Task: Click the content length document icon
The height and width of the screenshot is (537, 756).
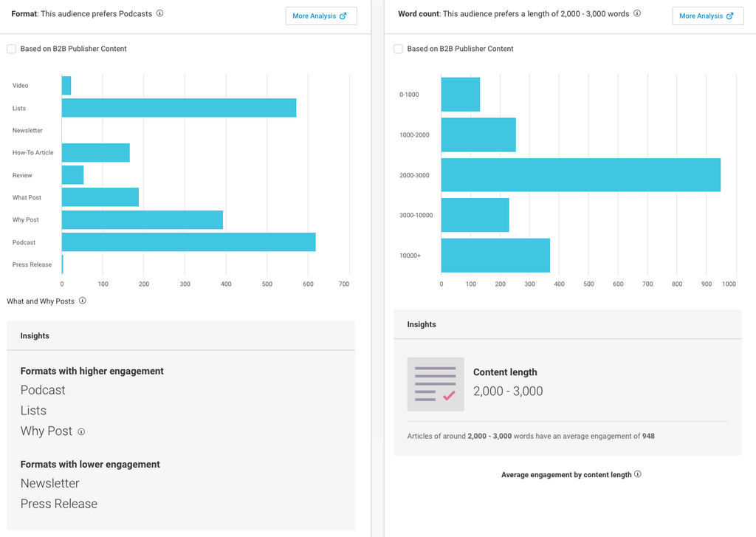Action: click(436, 384)
